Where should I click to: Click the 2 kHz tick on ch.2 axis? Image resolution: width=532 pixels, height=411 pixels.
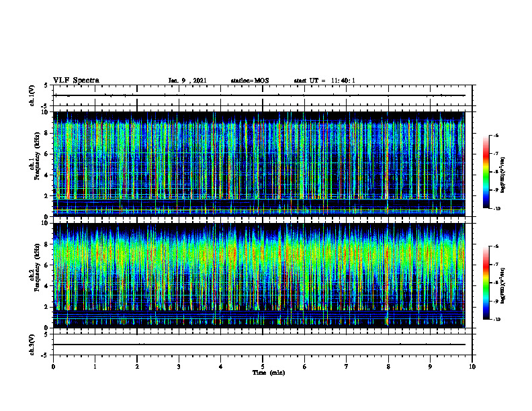[47, 307]
